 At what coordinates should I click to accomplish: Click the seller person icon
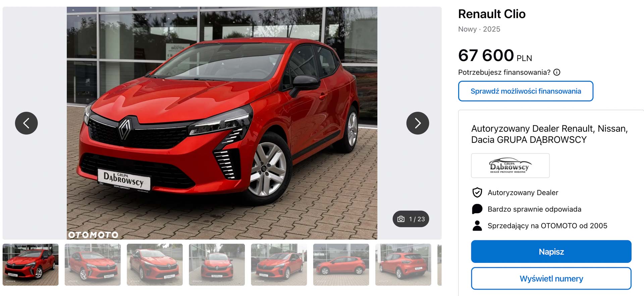coord(477,226)
